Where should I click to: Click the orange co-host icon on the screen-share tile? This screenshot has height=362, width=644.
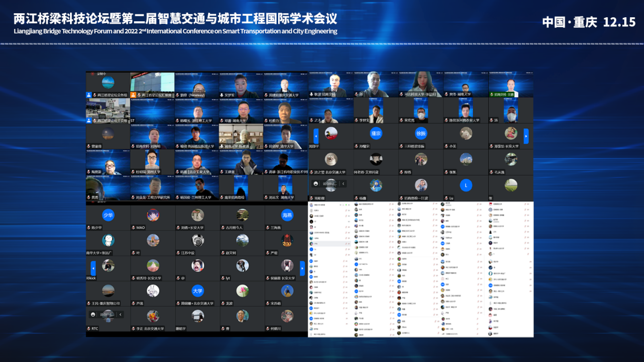pos(133,95)
